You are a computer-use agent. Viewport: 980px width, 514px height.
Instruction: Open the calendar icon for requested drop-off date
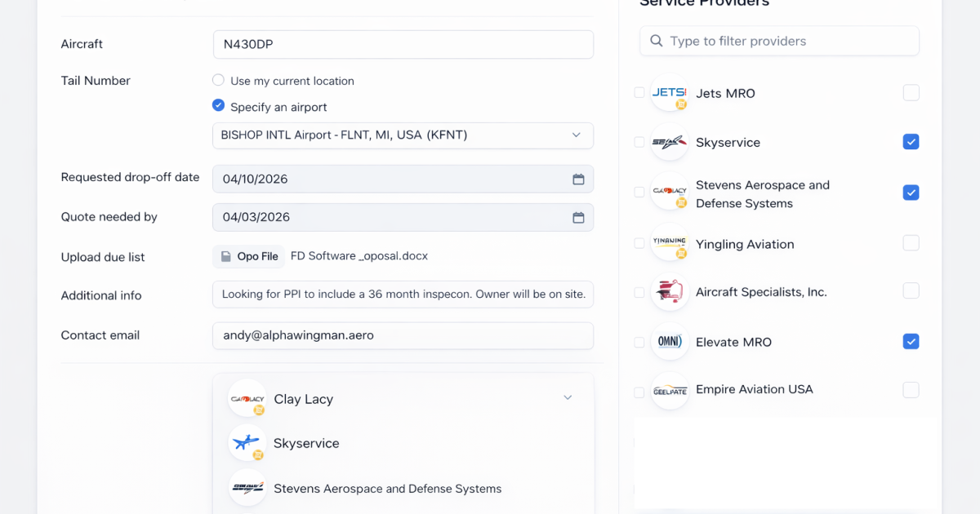pos(579,179)
